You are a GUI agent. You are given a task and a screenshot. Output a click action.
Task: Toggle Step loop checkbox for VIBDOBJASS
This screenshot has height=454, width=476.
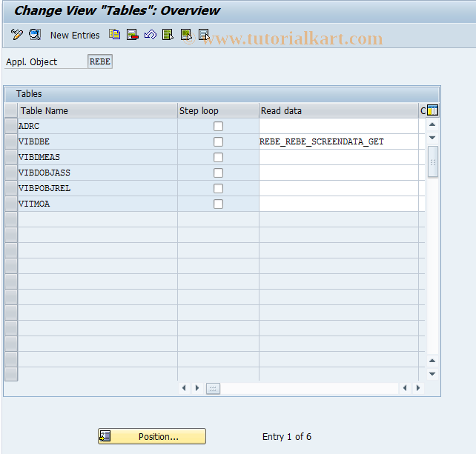coord(218,173)
